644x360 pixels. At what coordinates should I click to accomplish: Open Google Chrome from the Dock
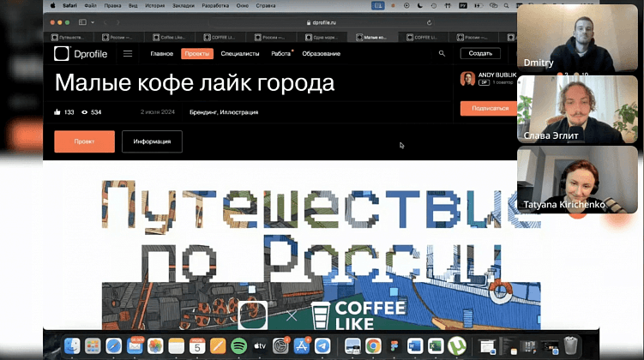point(373,346)
